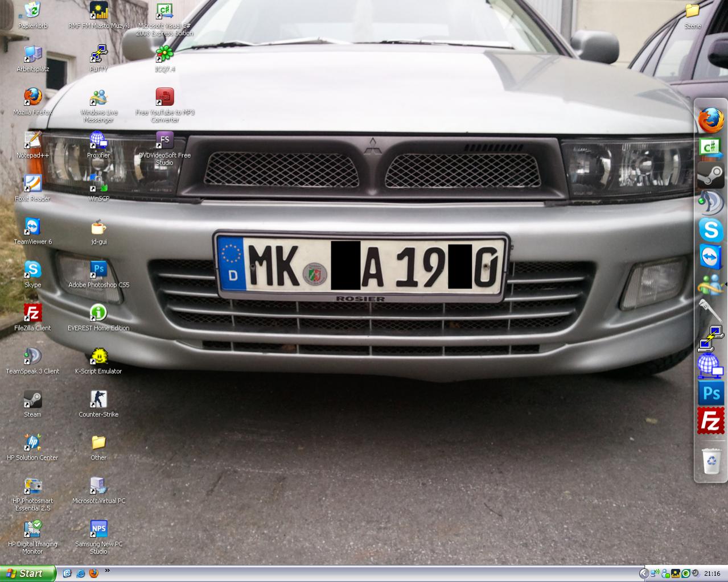Open the Other folder

98,447
